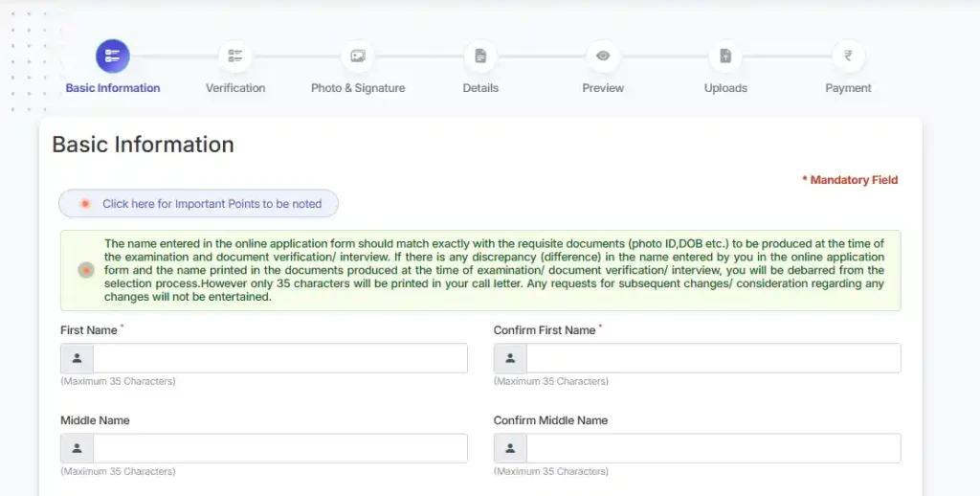Click the '(Maximum 35 Characters)' hint under First Name

(x=118, y=381)
